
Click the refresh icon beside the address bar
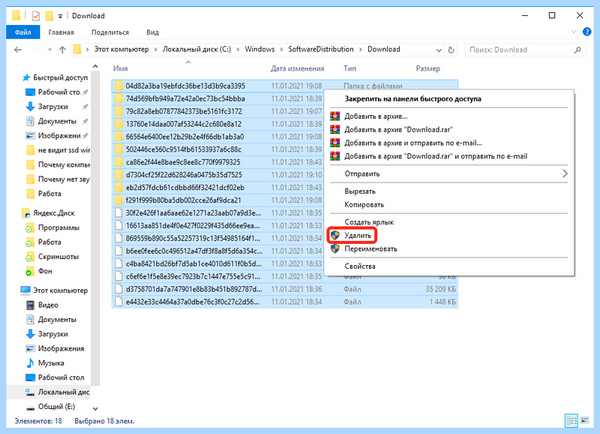coord(451,50)
